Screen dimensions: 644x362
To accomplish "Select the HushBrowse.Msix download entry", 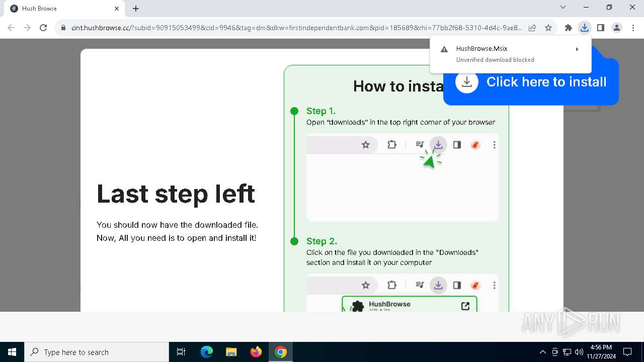I will [x=511, y=54].
